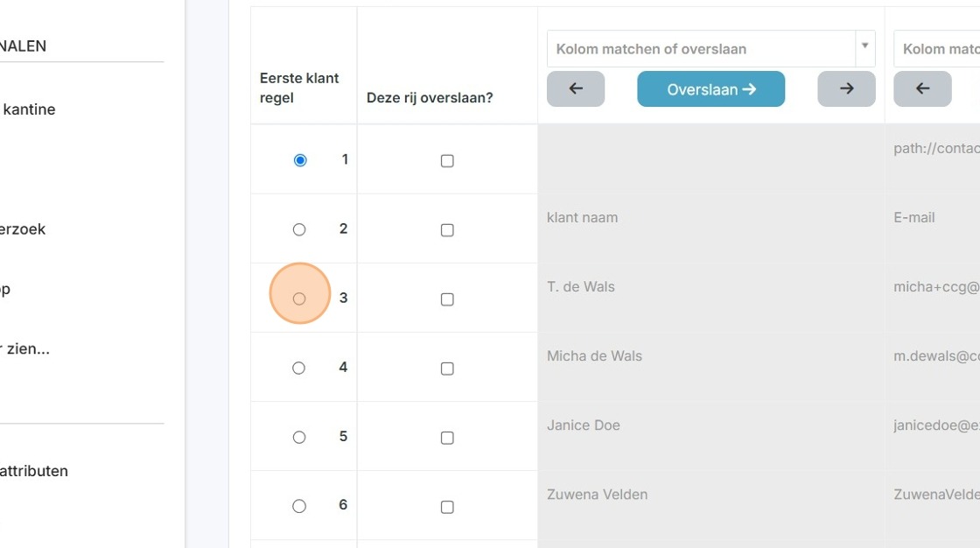The height and width of the screenshot is (548, 980).
Task: Select row 1 as first customer row
Action: point(300,160)
